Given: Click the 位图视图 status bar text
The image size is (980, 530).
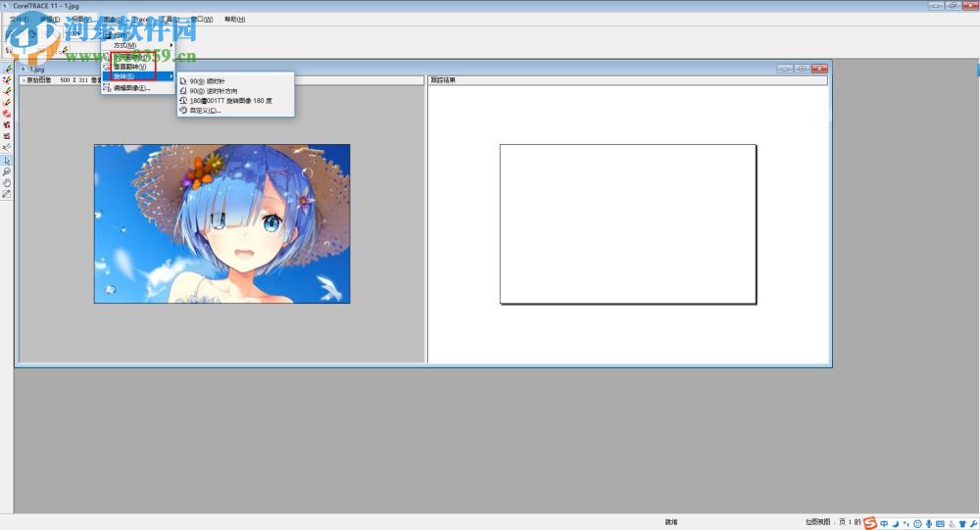Looking at the screenshot, I should (x=817, y=522).
